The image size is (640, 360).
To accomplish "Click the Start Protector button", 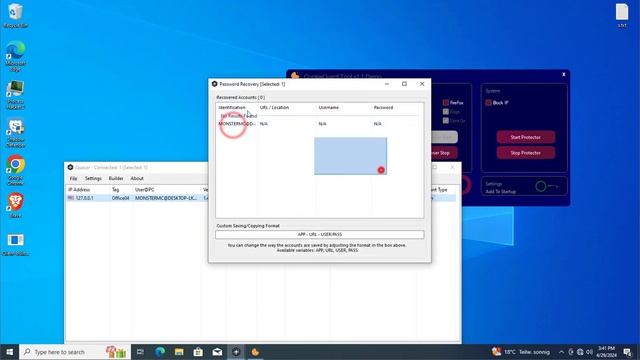I will pos(526,137).
